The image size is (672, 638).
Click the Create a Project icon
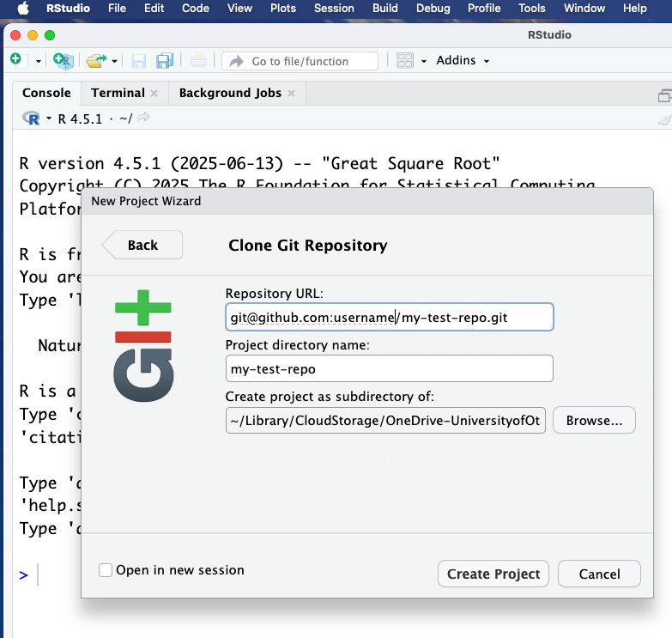pyautogui.click(x=63, y=60)
